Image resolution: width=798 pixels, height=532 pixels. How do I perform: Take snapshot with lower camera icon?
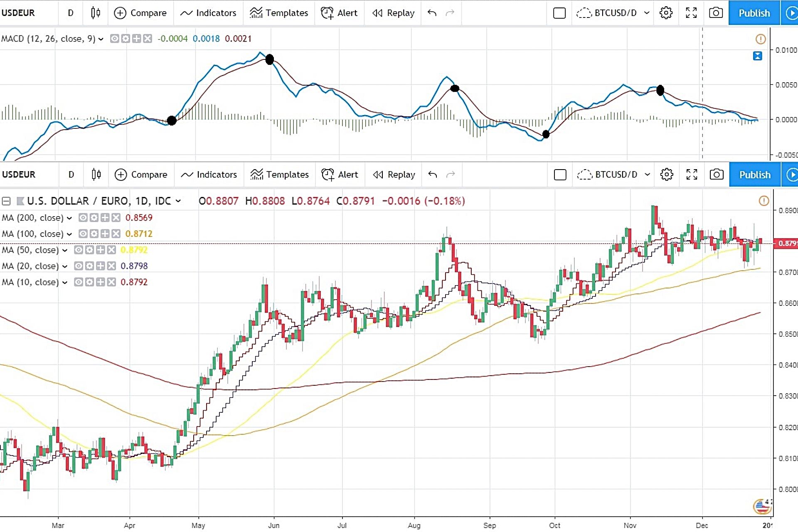(x=717, y=175)
